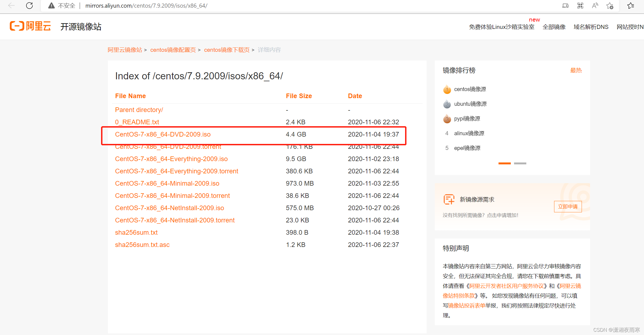Viewport: 644px width, 335px height.
Task: Switch to second ranking carousel page indicator
Action: coord(520,163)
